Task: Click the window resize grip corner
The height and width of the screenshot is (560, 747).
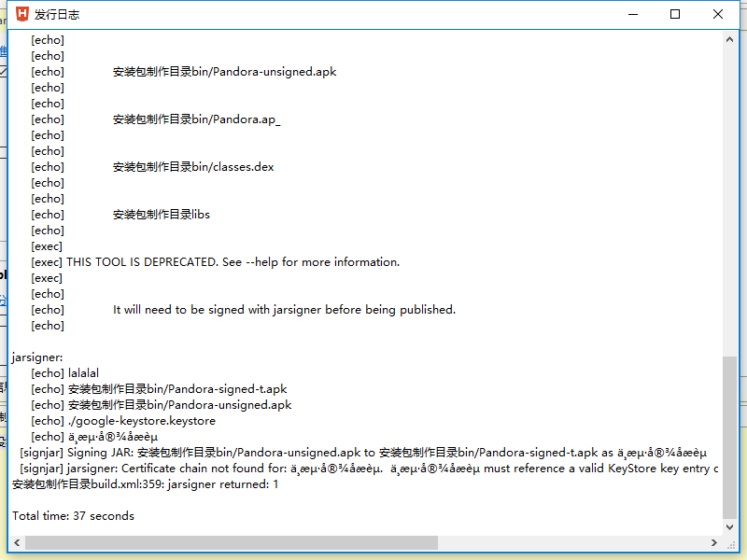Action: [x=731, y=543]
